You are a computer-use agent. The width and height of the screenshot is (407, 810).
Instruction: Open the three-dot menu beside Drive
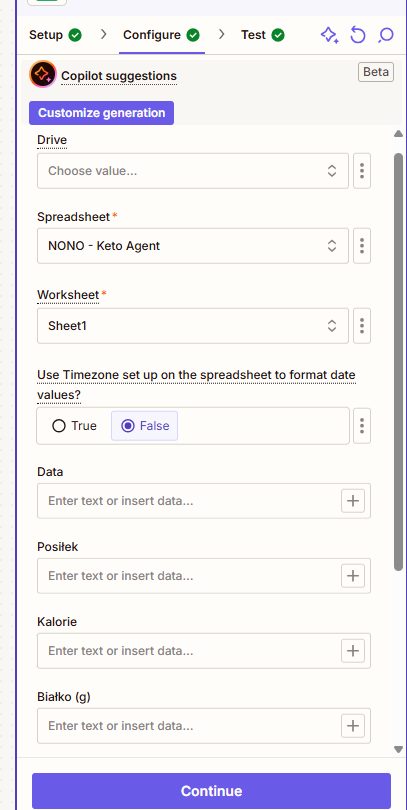tap(362, 170)
